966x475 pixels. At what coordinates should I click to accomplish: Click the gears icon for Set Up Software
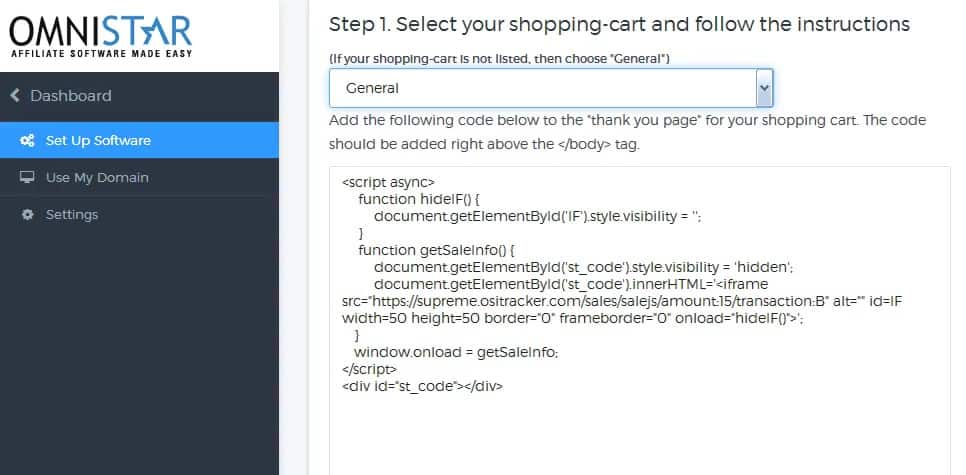27,141
